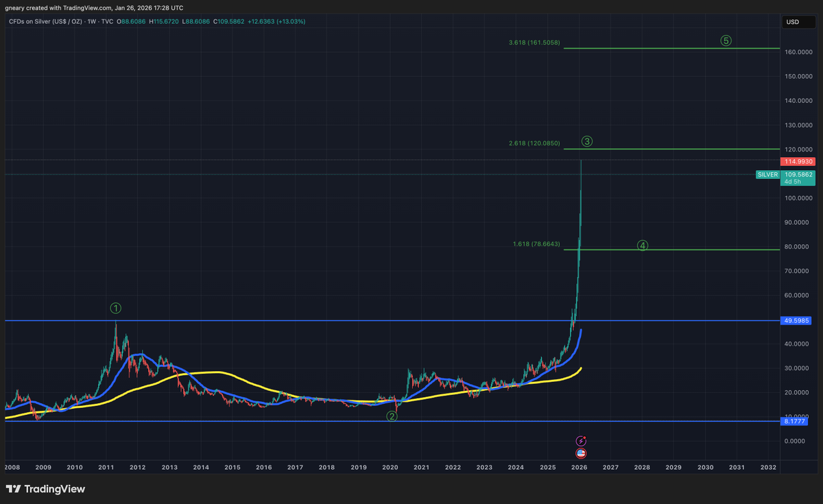The height and width of the screenshot is (504, 823).
Task: Click wave marker ③ on the 2.618 line
Action: 586,141
